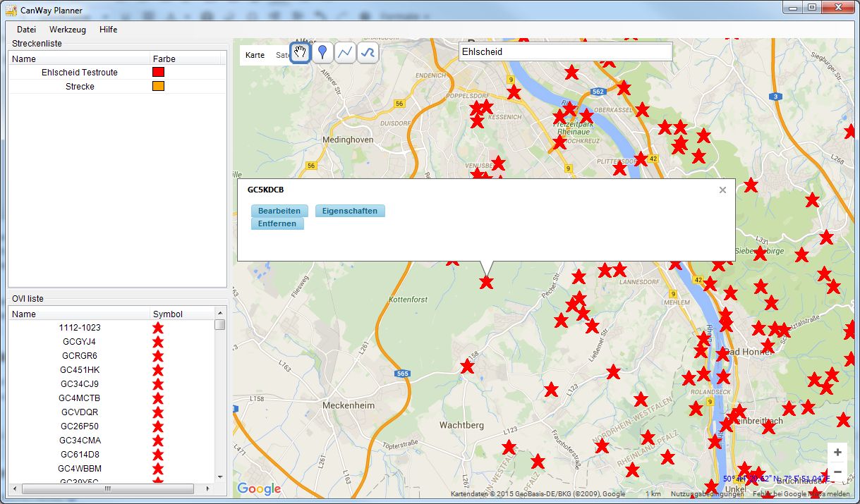Select the marker pin tool
Viewport: 860px width, 504px height.
322,53
